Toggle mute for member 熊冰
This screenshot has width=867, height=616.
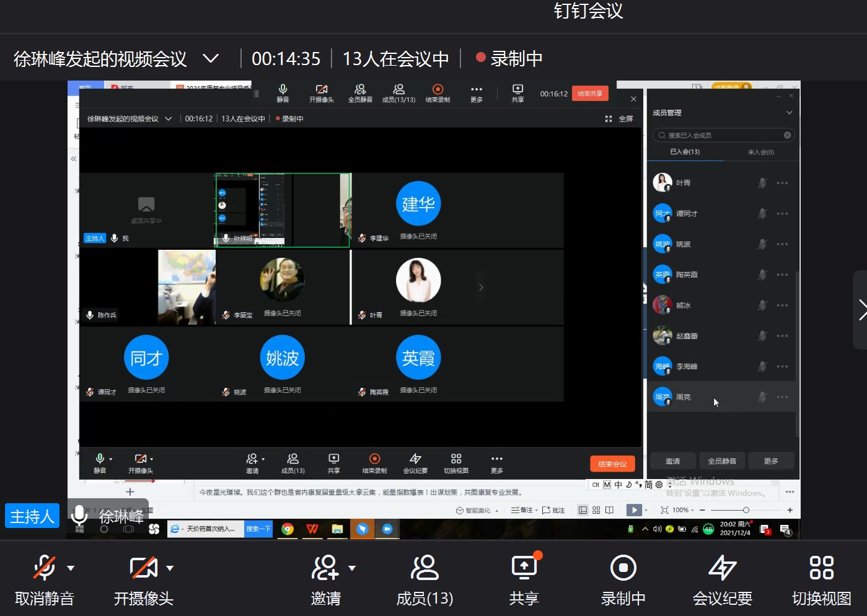coord(762,305)
